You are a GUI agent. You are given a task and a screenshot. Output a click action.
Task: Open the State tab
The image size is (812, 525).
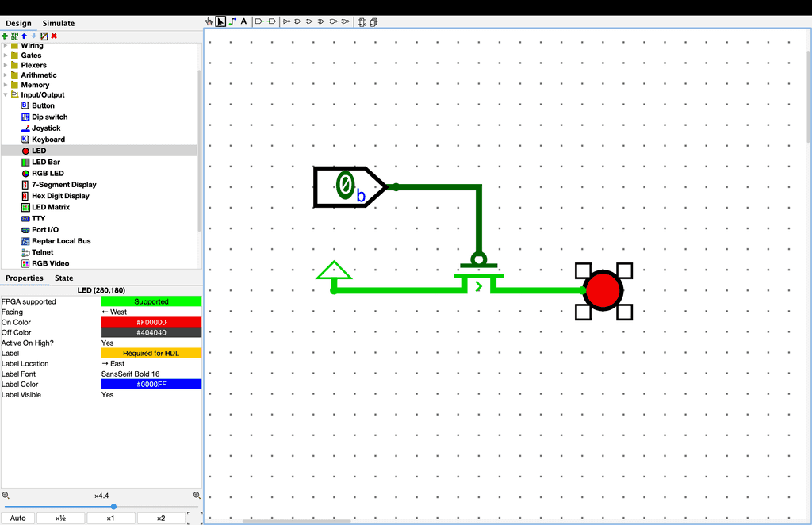pos(63,278)
